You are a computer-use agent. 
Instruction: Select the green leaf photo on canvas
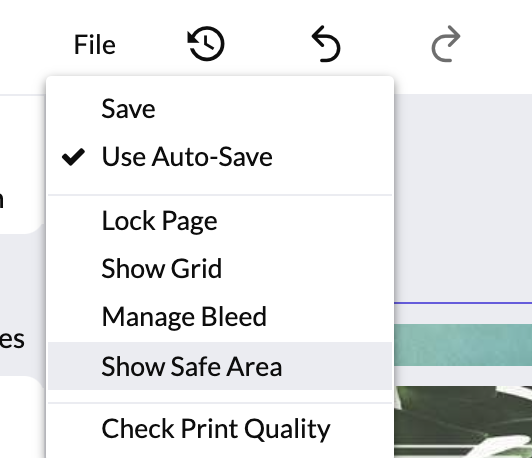coord(463,422)
